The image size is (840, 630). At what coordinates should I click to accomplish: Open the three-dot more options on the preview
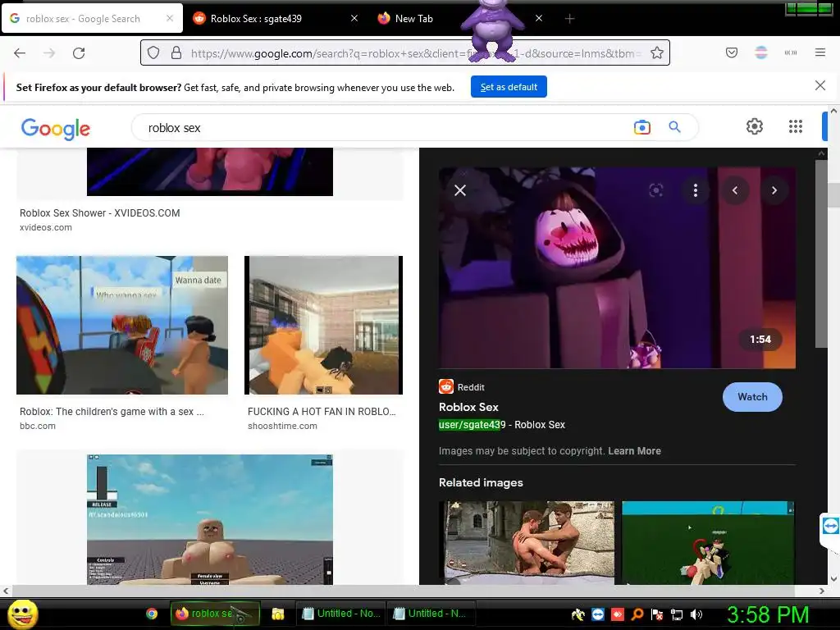point(696,190)
